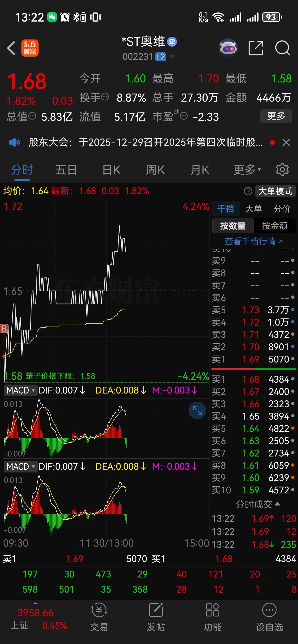
Task: Switch to the 分时 tab
Action: (22, 170)
